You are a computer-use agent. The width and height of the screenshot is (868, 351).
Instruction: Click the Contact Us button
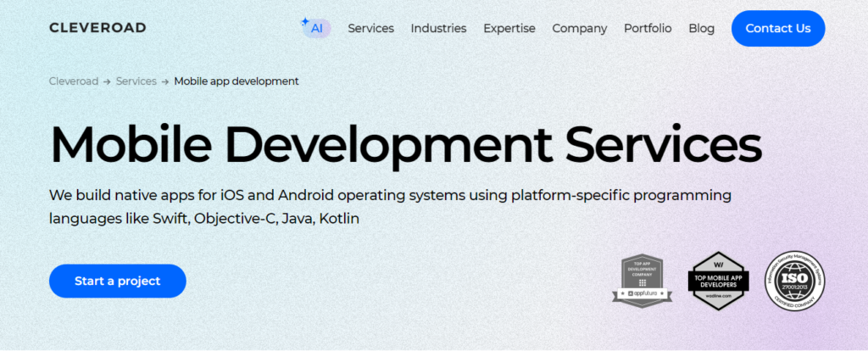click(778, 28)
